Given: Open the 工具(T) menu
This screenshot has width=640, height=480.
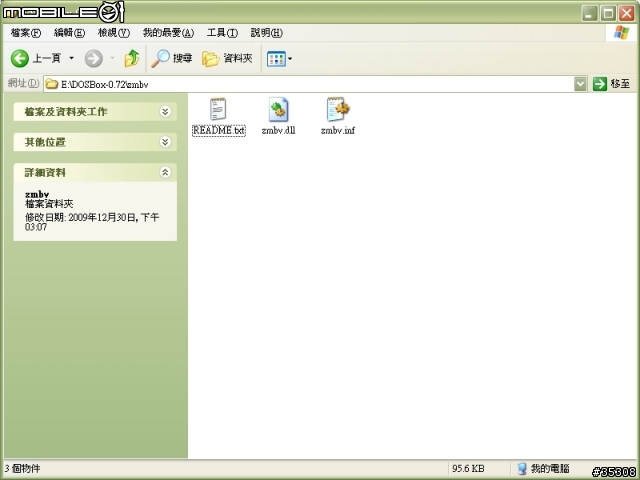Looking at the screenshot, I should point(222,33).
